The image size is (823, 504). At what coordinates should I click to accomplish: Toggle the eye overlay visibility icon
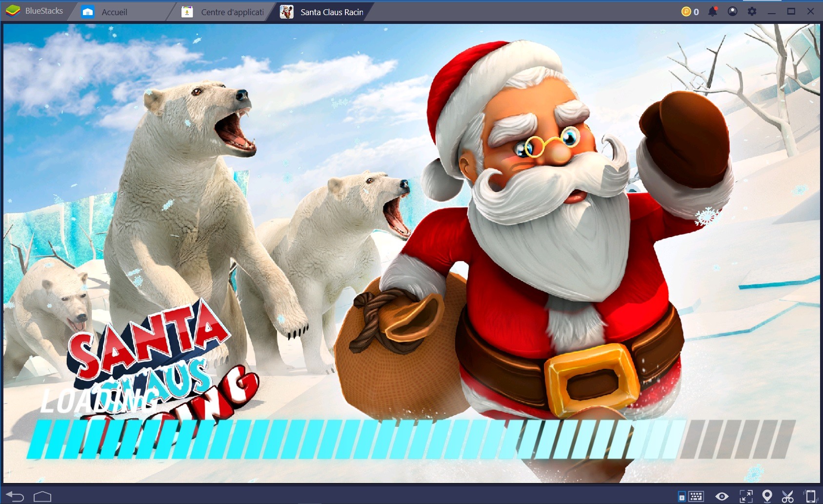pyautogui.click(x=722, y=497)
